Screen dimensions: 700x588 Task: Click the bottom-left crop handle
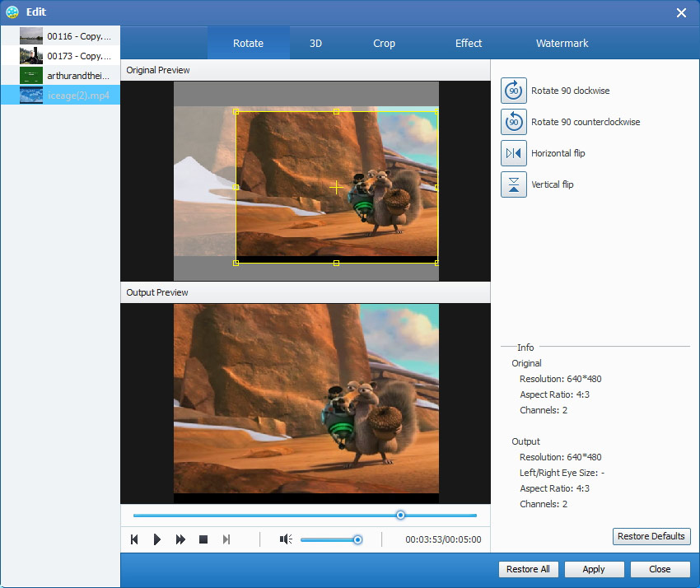(236, 263)
